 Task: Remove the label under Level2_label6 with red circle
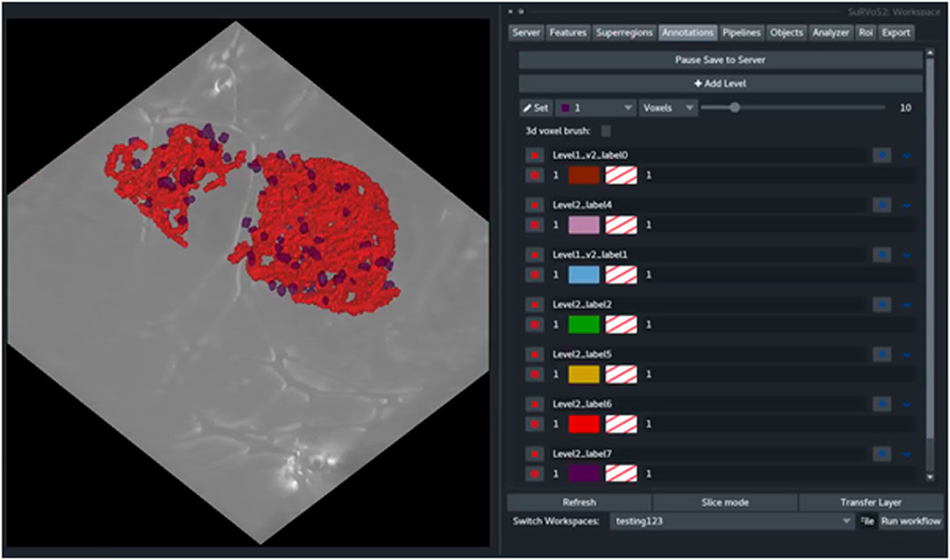pos(534,424)
